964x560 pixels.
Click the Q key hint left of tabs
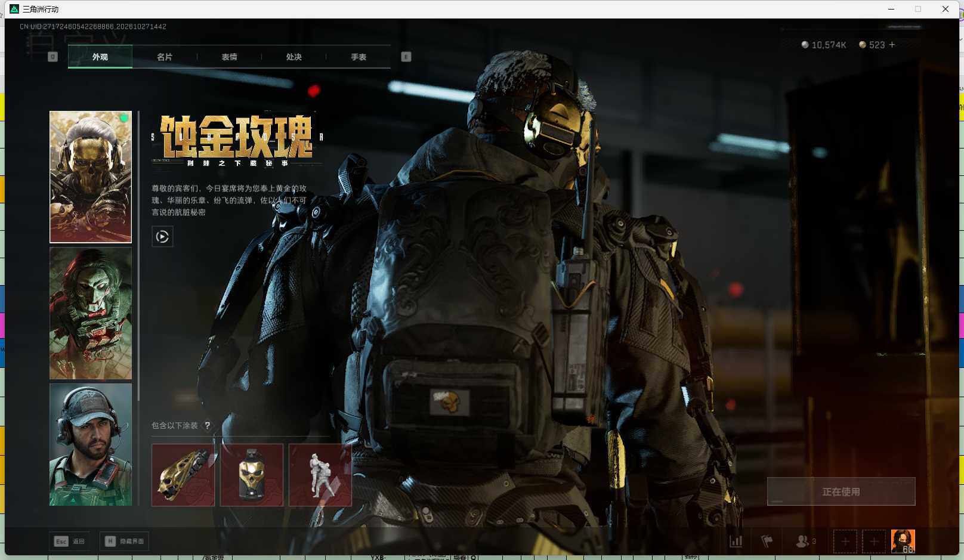(52, 57)
